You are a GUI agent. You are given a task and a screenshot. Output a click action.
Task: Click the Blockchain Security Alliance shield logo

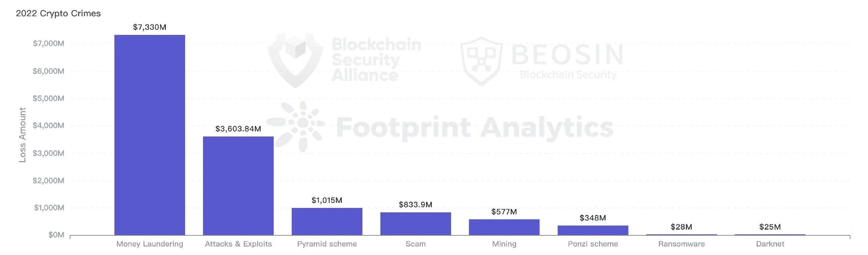tap(295, 60)
